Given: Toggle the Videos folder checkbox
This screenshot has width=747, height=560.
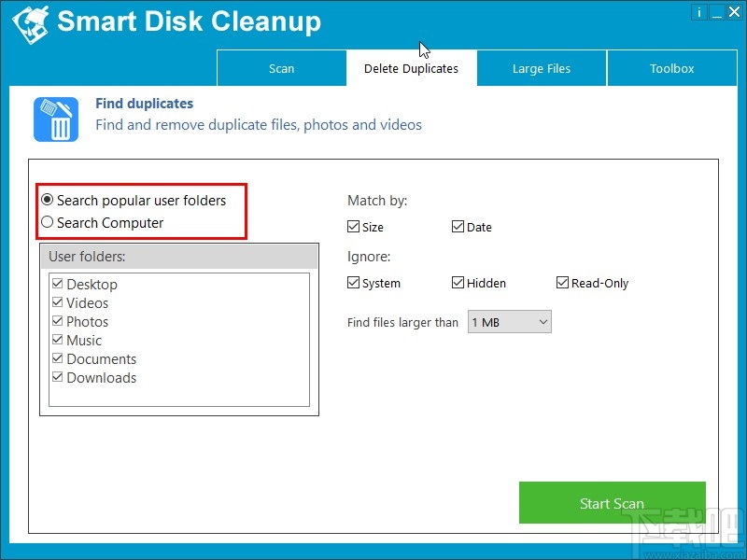Looking at the screenshot, I should click(58, 302).
